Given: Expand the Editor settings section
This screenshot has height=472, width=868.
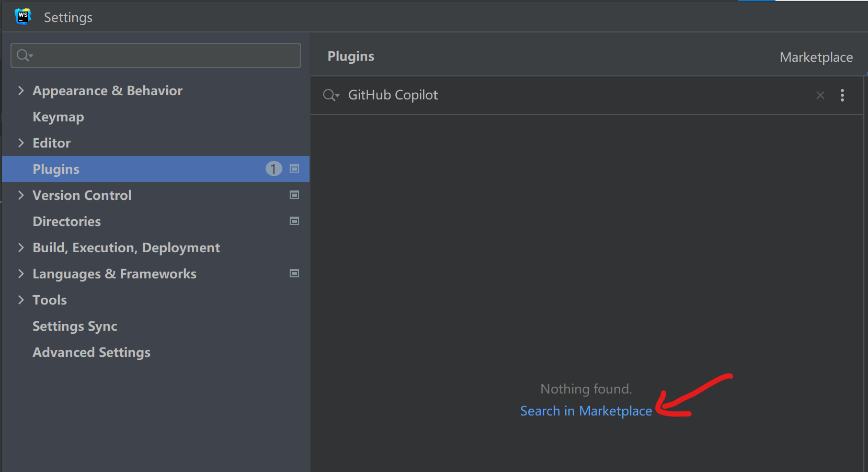Looking at the screenshot, I should point(21,143).
